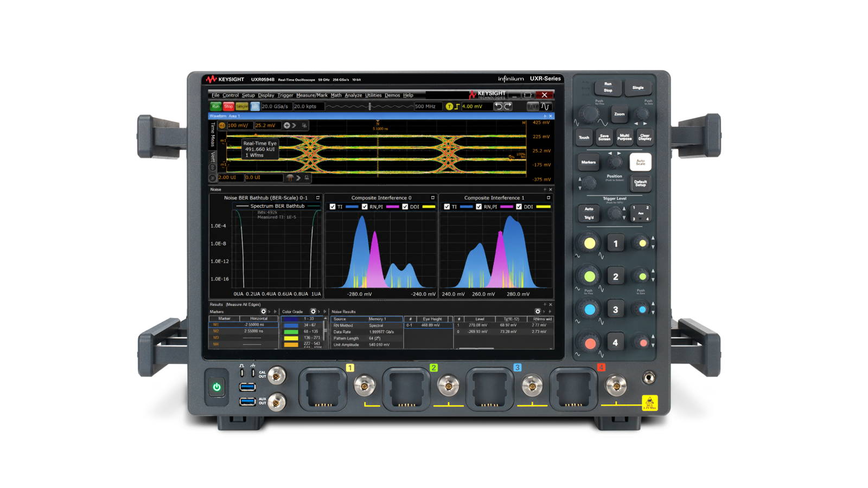
Task: Toggle channel 3 front-panel button
Action: tap(615, 310)
